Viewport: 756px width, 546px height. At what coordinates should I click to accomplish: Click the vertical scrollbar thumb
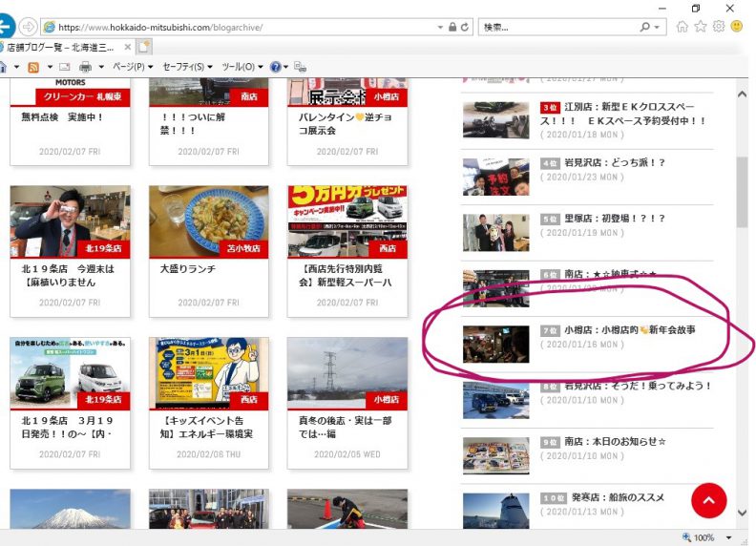pos(742,192)
